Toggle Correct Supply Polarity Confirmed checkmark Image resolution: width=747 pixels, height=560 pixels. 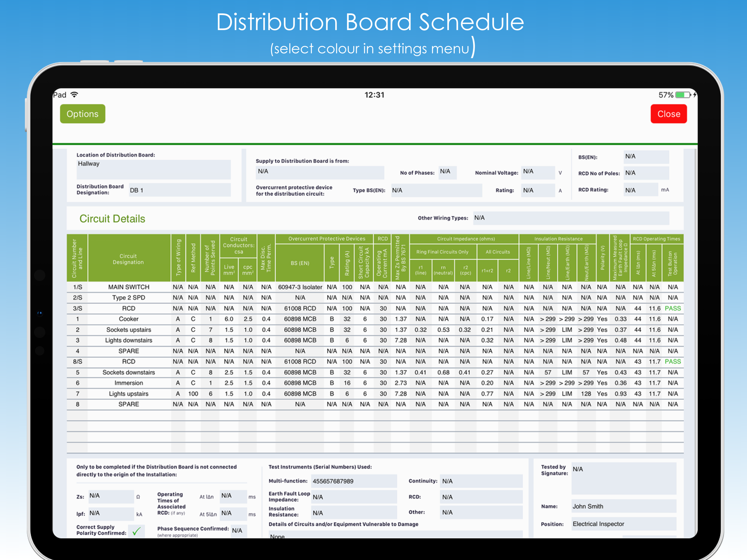(x=136, y=531)
